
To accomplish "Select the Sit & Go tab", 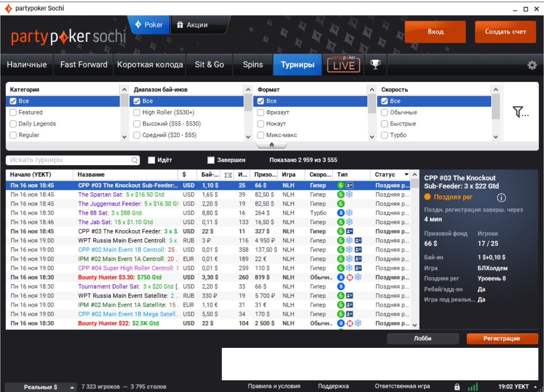I will pos(209,65).
